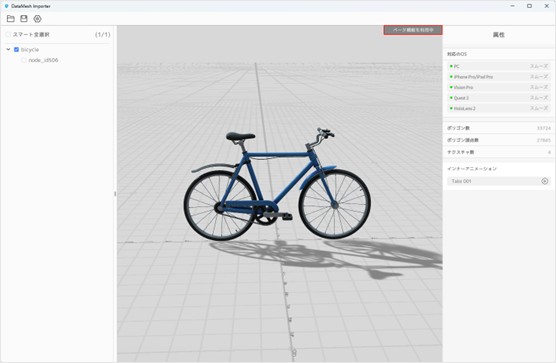Open a model file using folder icon
The height and width of the screenshot is (363, 556).
11,18
